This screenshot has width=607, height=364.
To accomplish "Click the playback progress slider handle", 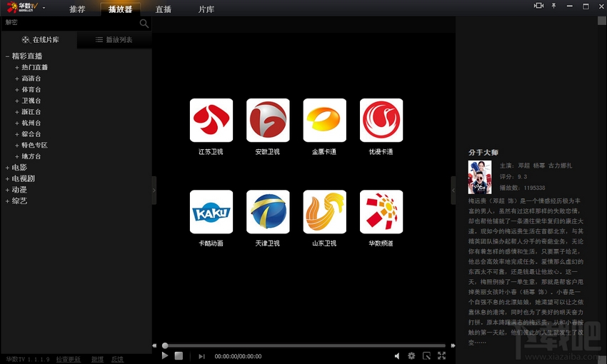I will 165,346.
